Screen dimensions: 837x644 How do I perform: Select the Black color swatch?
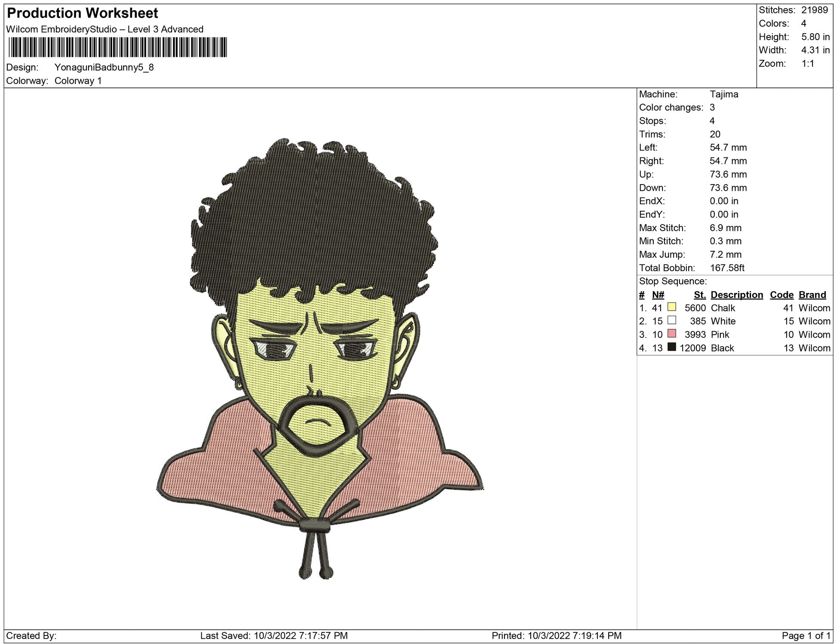[x=671, y=347]
